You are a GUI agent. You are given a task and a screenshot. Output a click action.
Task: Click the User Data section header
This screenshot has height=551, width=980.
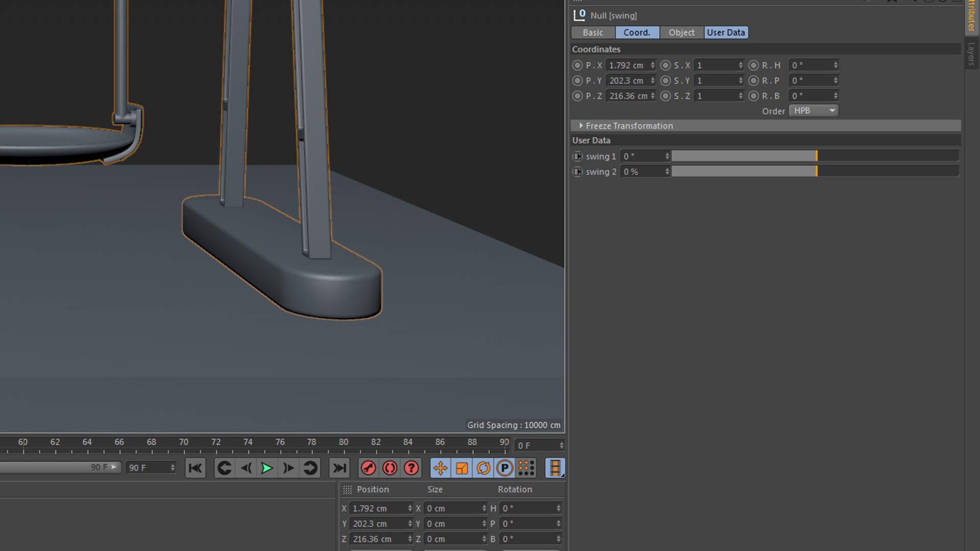(766, 140)
